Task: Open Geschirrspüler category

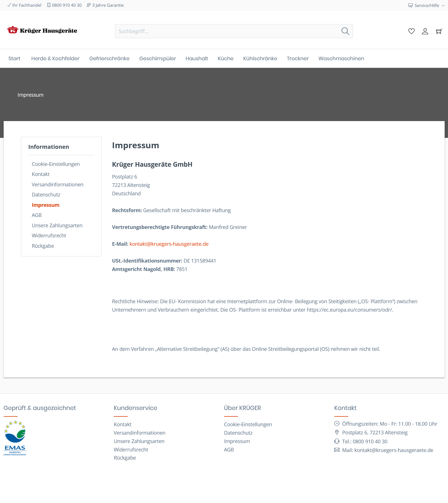Action: 158,59
